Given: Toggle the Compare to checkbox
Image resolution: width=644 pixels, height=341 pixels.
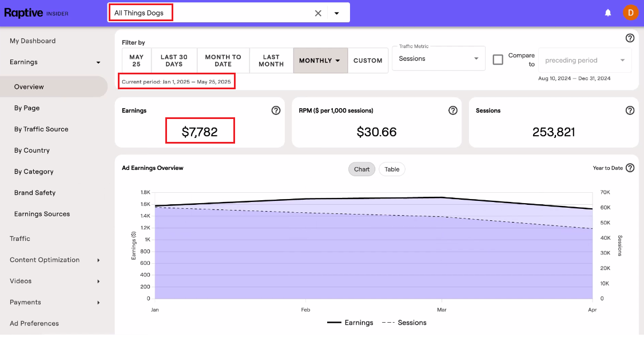Looking at the screenshot, I should [498, 60].
